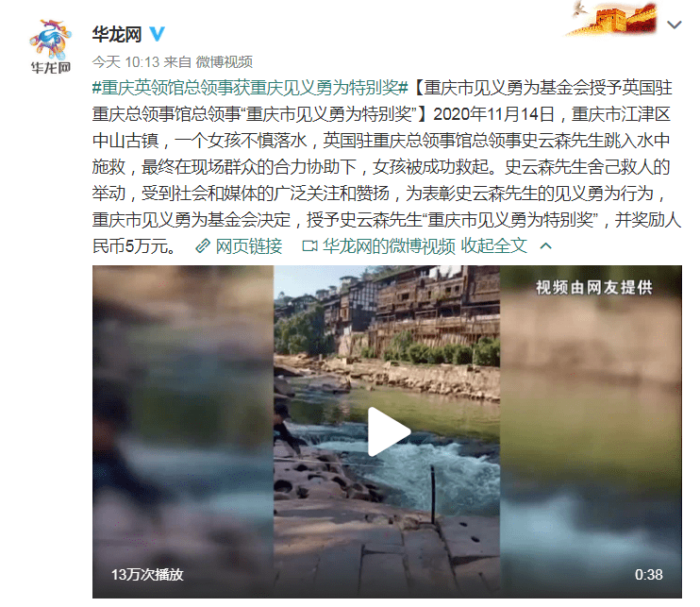The image size is (700, 607).
Task: Open the 微博视频 source link
Action: point(225,61)
